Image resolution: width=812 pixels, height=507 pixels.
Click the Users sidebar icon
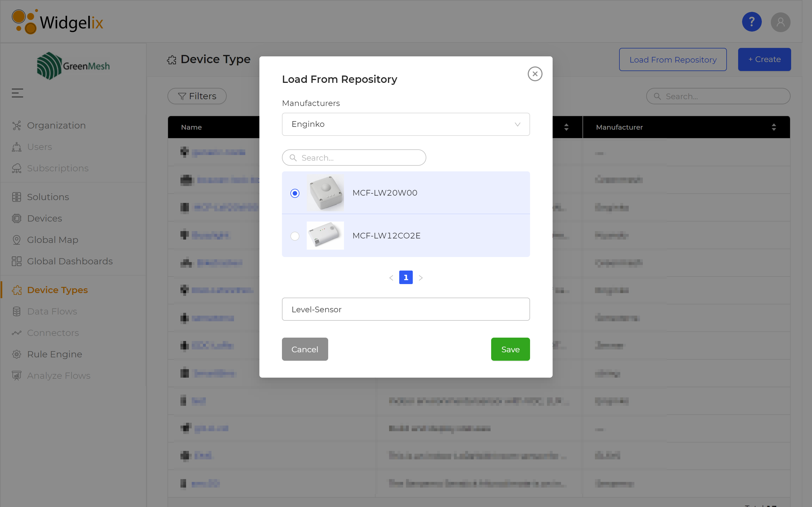tap(16, 147)
